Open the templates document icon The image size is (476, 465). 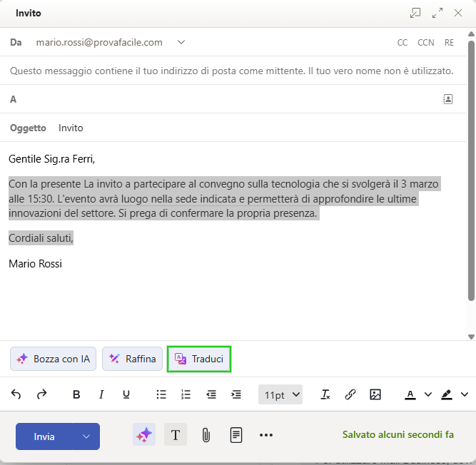coord(236,435)
